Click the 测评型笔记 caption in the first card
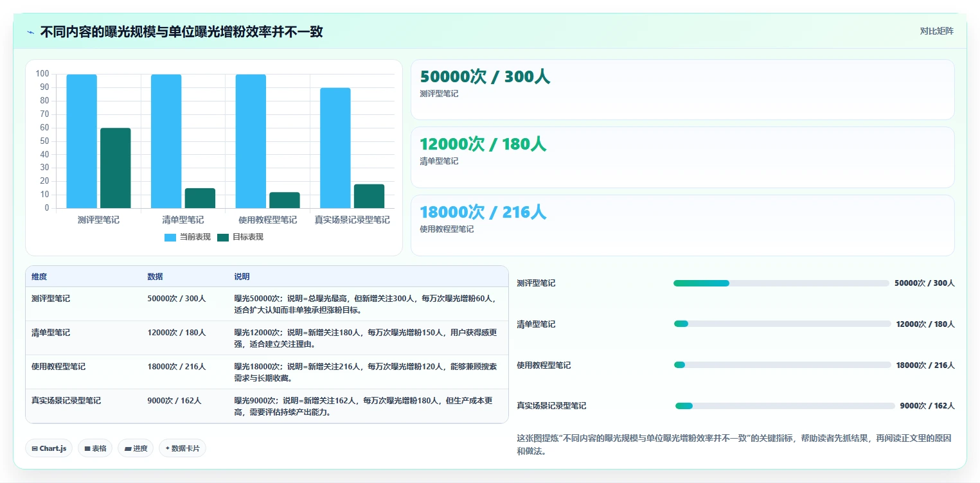Viewport: 980px width, 483px height. [x=439, y=94]
